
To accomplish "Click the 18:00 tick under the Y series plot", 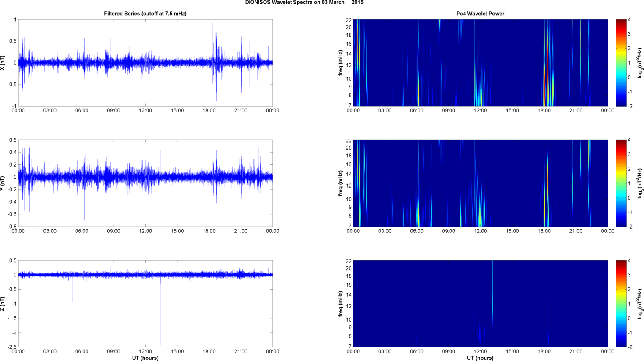I will click(x=209, y=231).
